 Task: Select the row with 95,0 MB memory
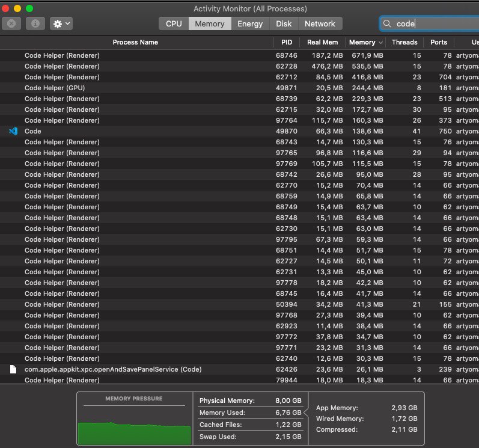click(x=239, y=174)
